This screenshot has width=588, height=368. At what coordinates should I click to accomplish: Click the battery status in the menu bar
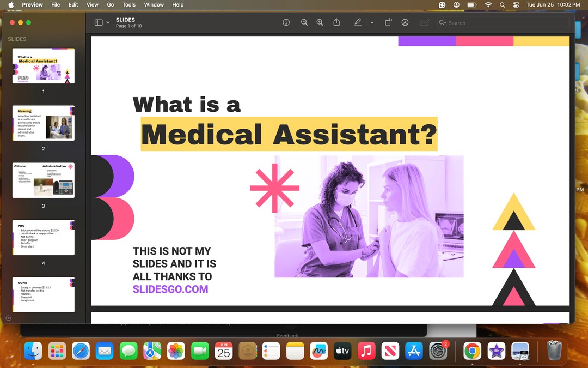click(470, 5)
